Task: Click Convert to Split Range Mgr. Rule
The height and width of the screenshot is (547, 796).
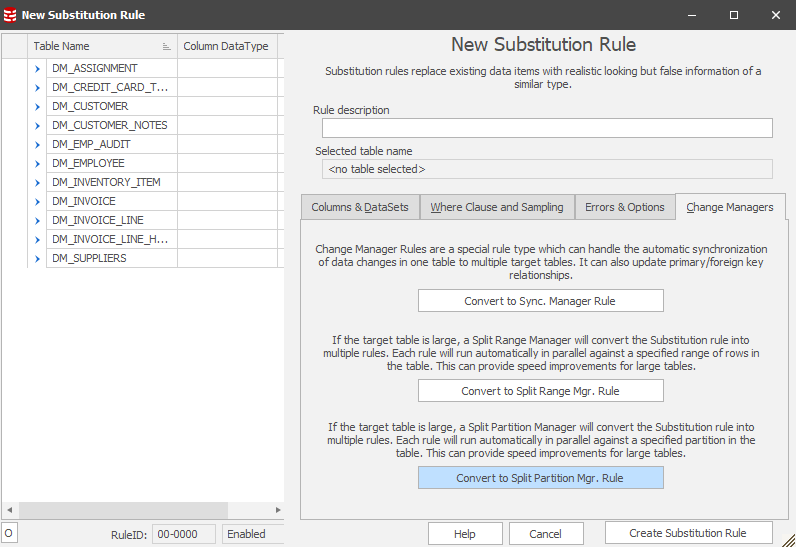Action: pos(540,391)
